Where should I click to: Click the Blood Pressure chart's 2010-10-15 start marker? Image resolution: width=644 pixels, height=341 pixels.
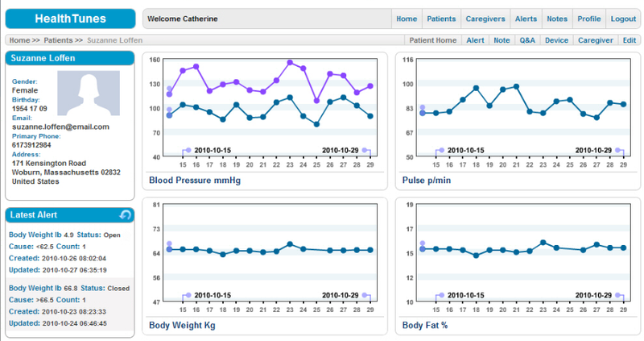[x=188, y=150]
